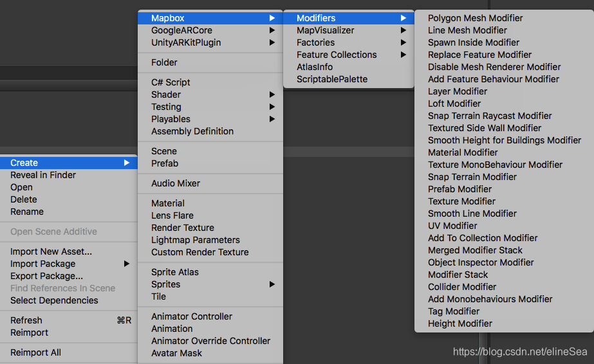Choose ScriptablePalette
The image size is (594, 364).
pos(349,79)
